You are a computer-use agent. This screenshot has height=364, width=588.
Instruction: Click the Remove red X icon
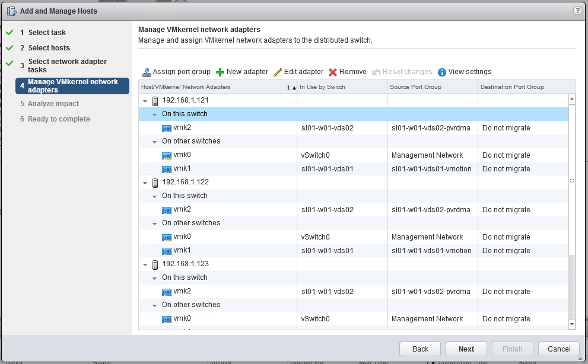[333, 72]
